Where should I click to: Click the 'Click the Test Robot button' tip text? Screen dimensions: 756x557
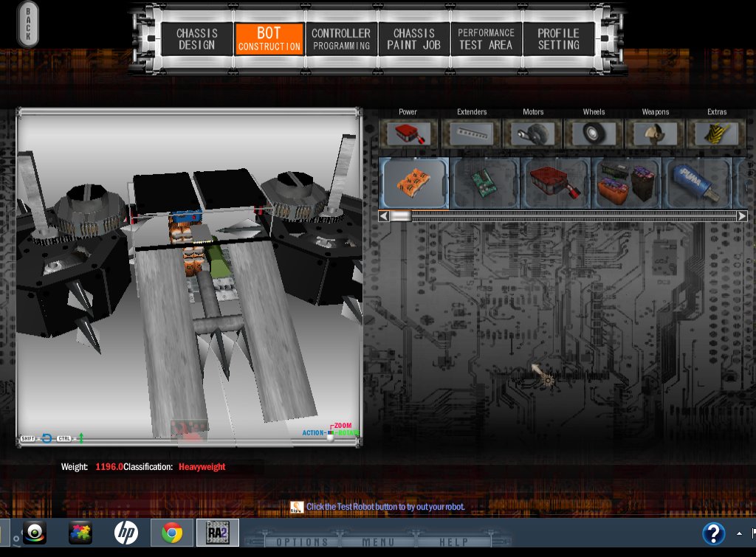point(385,506)
